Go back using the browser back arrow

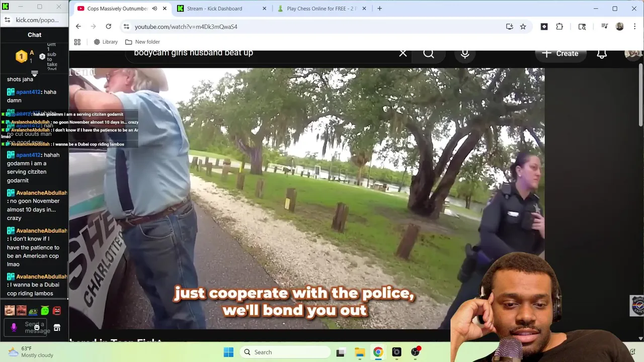click(x=78, y=27)
